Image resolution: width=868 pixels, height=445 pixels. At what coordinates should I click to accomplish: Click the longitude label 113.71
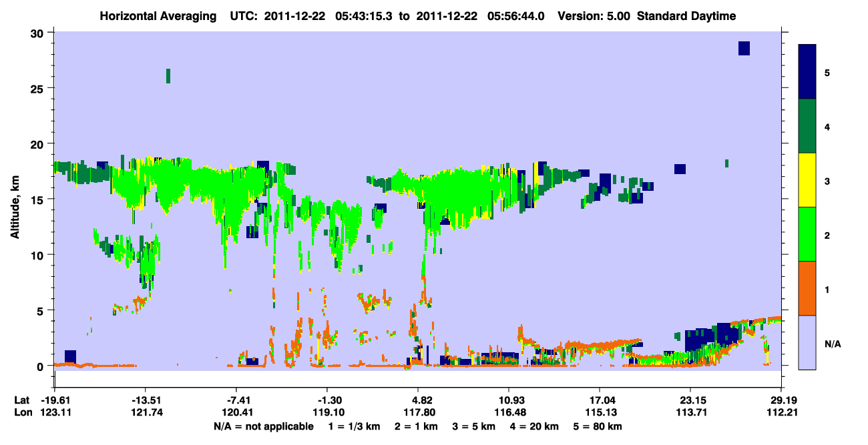[690, 412]
